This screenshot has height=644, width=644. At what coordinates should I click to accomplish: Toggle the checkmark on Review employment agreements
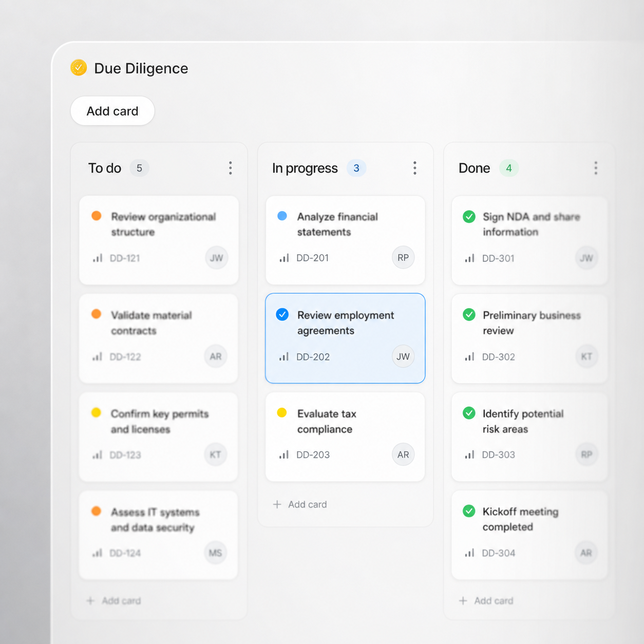point(282,314)
